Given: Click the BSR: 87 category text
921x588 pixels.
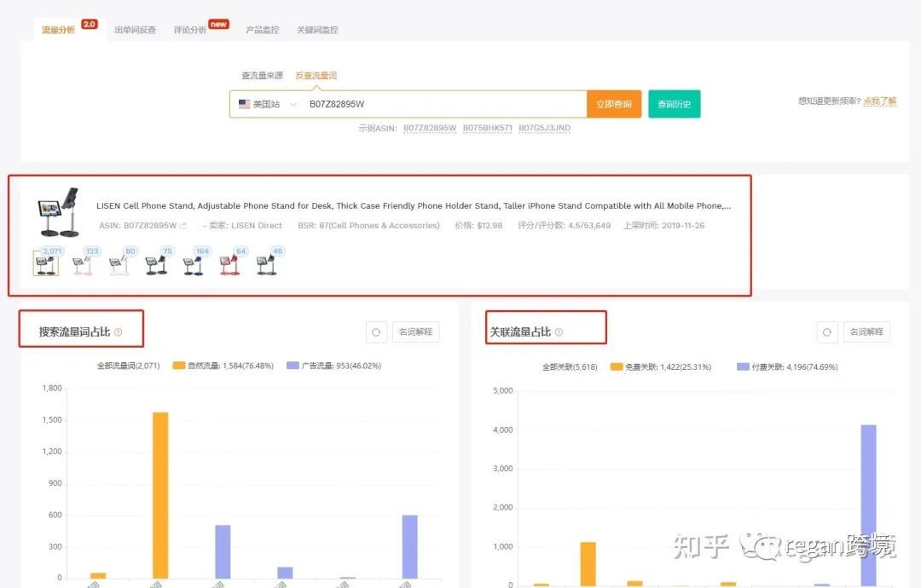Looking at the screenshot, I should 368,225.
